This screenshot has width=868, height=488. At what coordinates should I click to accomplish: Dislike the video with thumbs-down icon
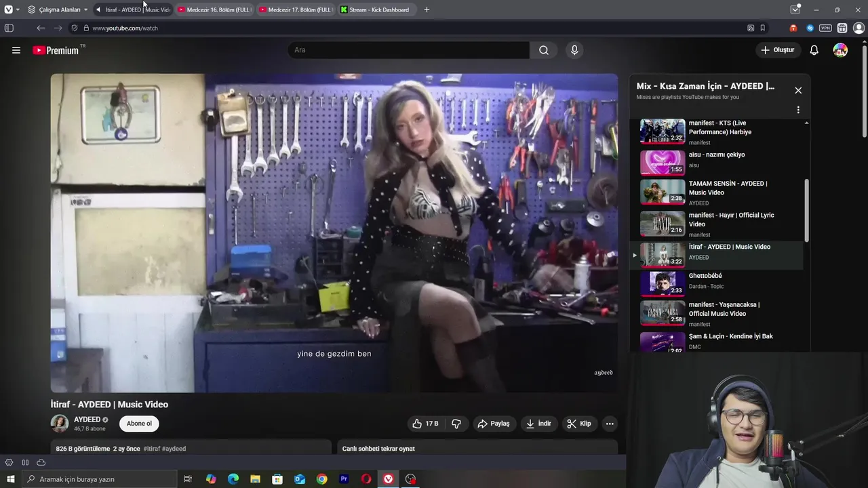[x=456, y=424]
